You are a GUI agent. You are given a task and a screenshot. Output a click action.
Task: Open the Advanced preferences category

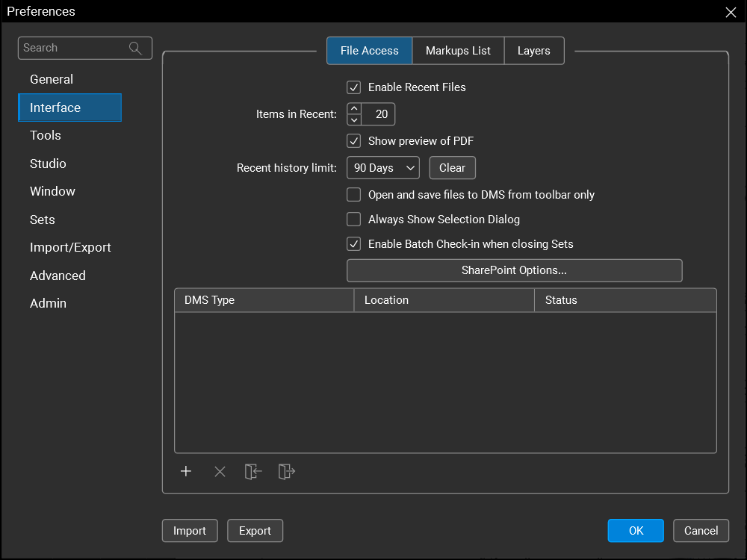coord(58,276)
